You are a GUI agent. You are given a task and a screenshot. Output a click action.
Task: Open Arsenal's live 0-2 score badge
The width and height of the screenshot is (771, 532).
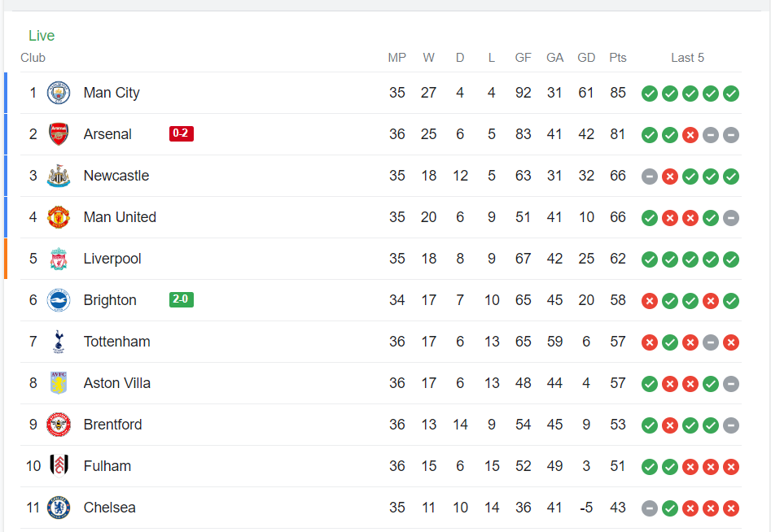pyautogui.click(x=182, y=133)
